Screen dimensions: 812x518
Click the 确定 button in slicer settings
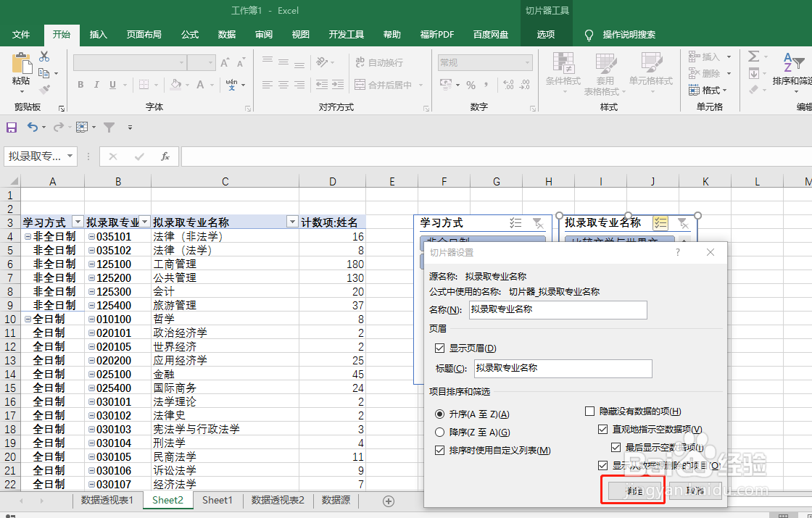634,490
